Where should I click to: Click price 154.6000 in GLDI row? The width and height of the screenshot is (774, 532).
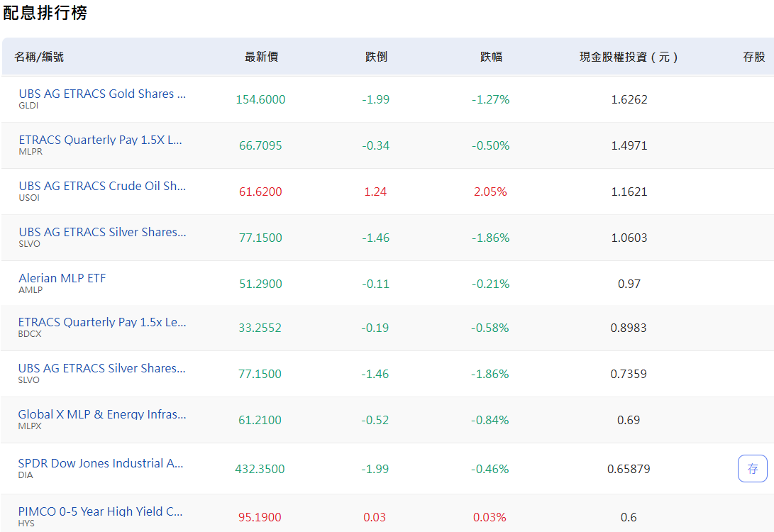tap(260, 100)
